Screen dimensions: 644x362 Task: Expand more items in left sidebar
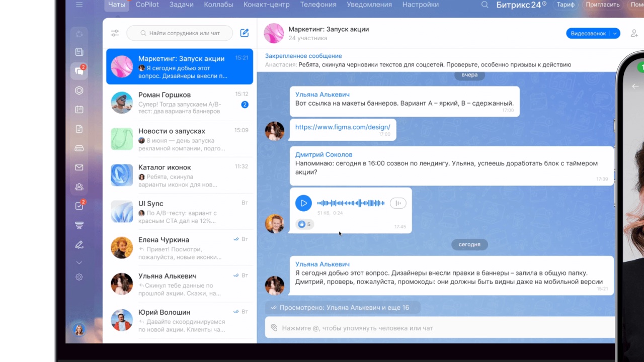pos(79,262)
